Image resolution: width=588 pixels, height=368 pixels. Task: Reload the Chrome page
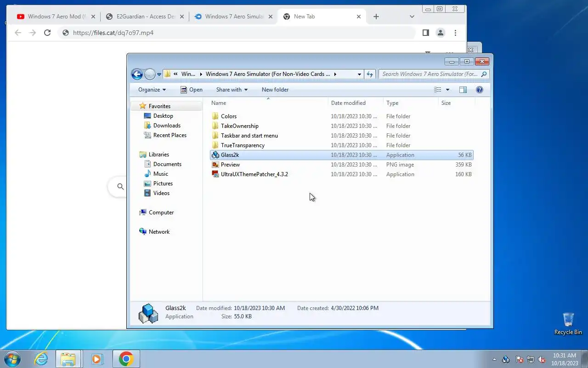coord(47,33)
